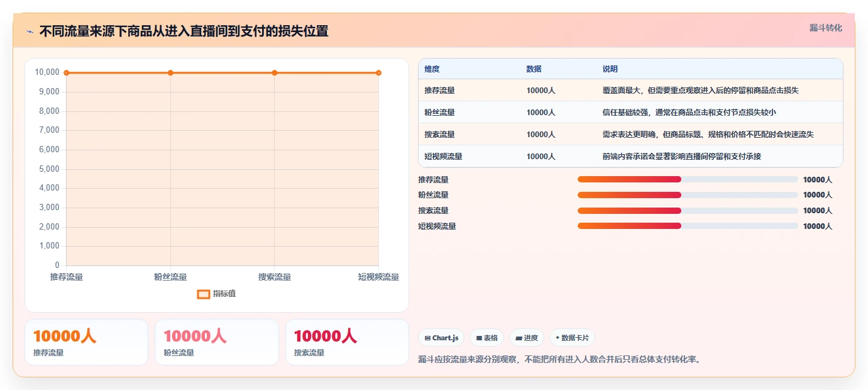Click the chart data point above 短视频流量
This screenshot has height=390, width=868.
(x=378, y=73)
